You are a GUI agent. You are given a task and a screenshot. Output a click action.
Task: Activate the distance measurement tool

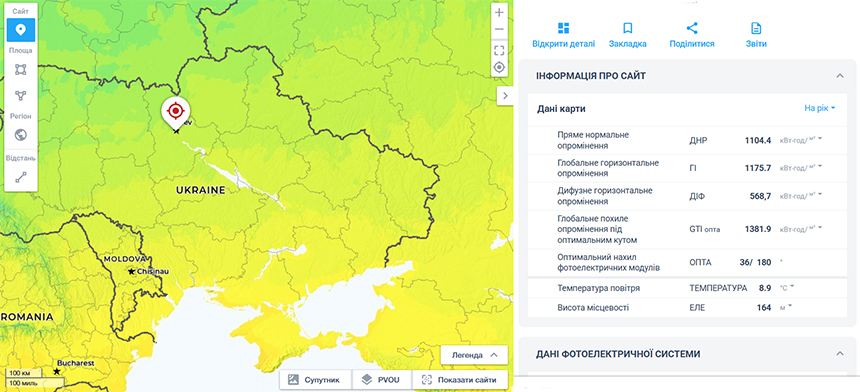point(21,177)
